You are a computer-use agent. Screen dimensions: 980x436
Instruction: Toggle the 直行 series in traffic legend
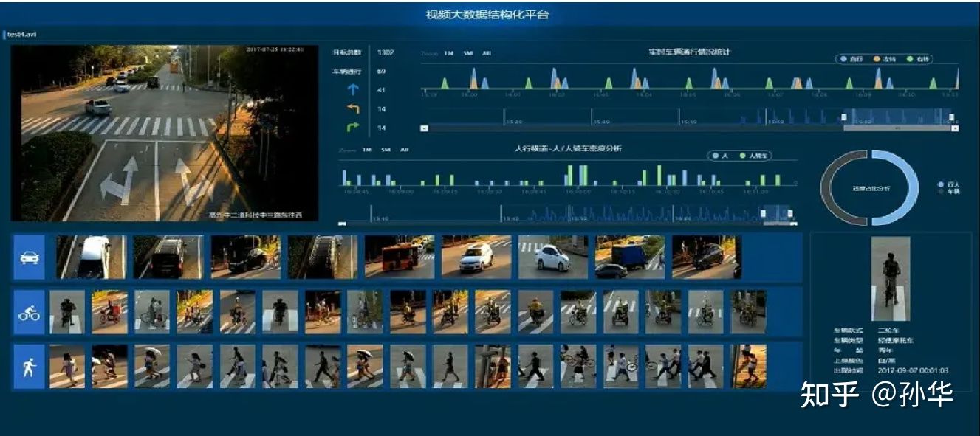tap(852, 59)
